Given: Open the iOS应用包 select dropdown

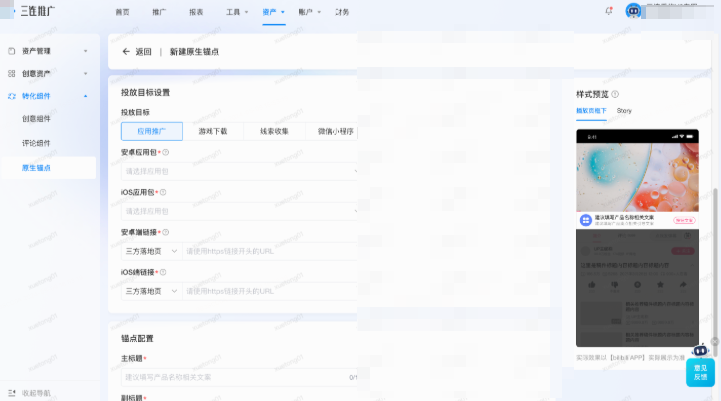Looking at the screenshot, I should (x=239, y=211).
